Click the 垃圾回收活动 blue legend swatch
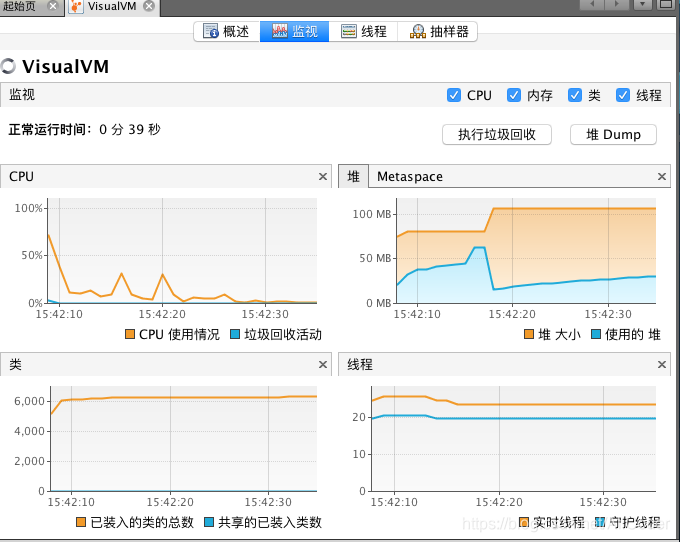Image resolution: width=680 pixels, height=542 pixels. tap(235, 334)
